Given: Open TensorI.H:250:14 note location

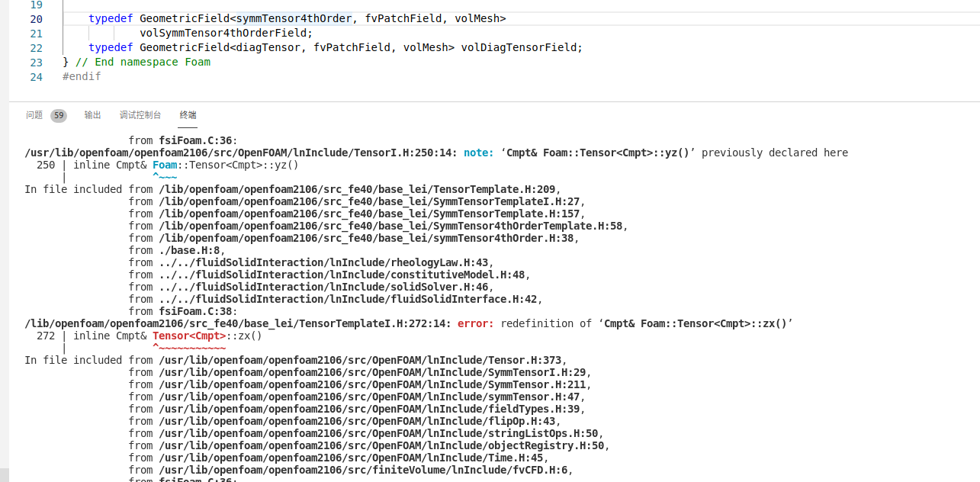Looking at the screenshot, I should pos(240,153).
